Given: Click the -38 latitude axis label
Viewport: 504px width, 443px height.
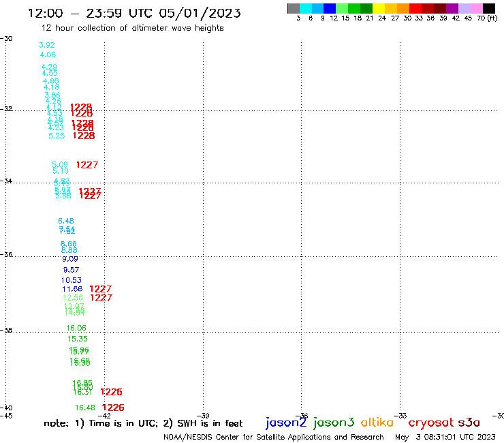Looking at the screenshot, I should click(6, 330).
